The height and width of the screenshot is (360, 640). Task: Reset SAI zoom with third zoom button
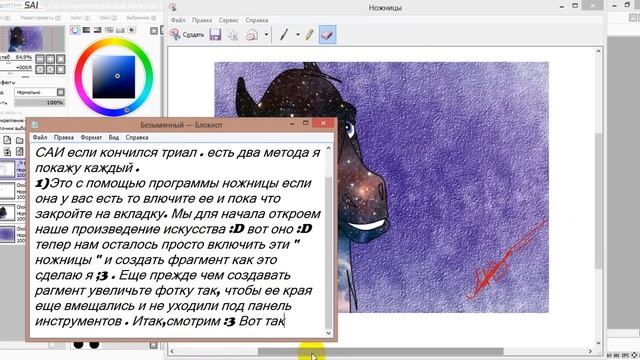coord(60,59)
